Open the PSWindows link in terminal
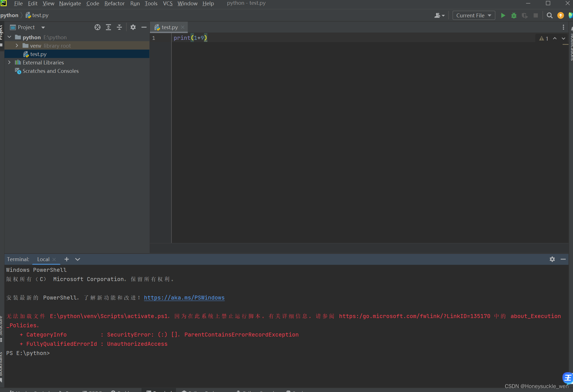 pos(184,298)
